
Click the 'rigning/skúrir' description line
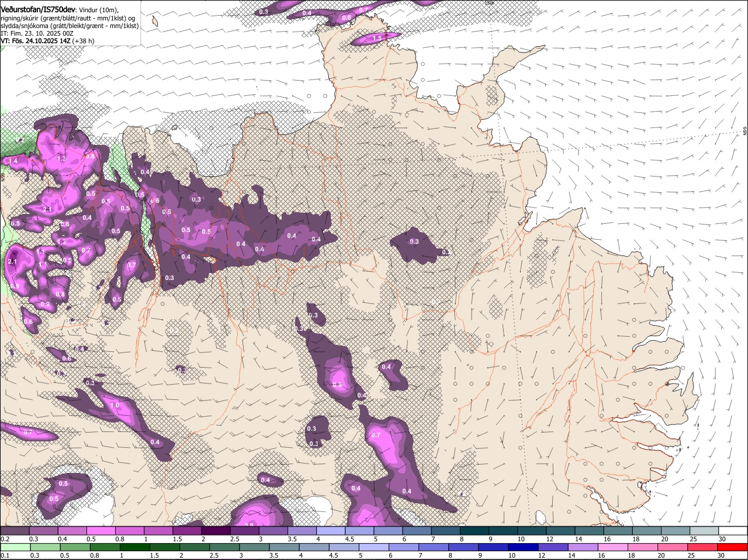[68, 18]
